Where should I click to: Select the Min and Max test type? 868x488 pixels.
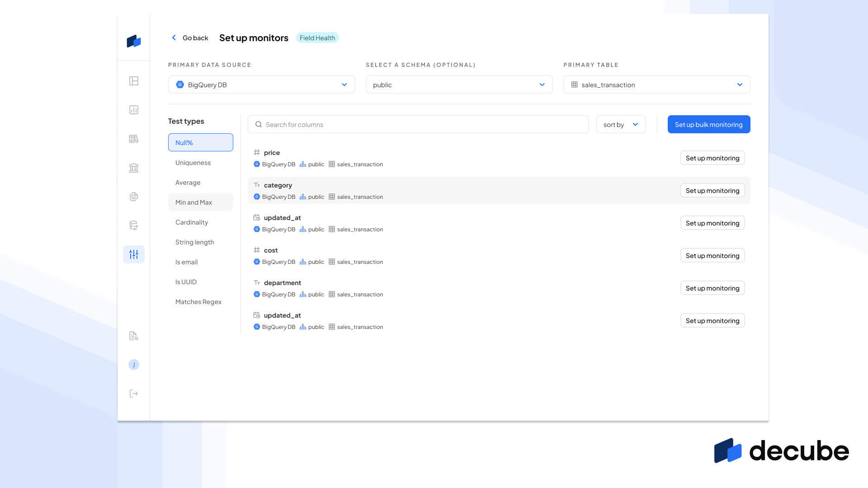(x=201, y=202)
